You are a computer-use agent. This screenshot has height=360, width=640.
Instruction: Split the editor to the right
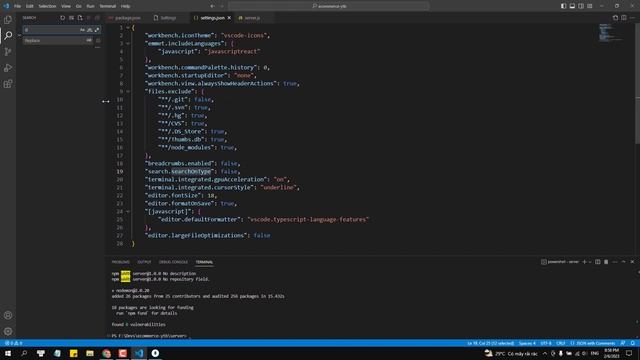pos(624,18)
